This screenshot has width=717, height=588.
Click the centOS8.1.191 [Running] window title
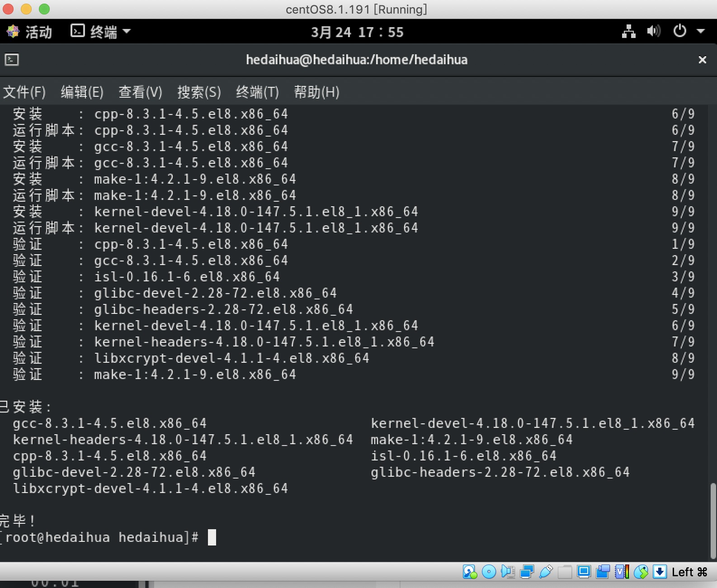(356, 9)
